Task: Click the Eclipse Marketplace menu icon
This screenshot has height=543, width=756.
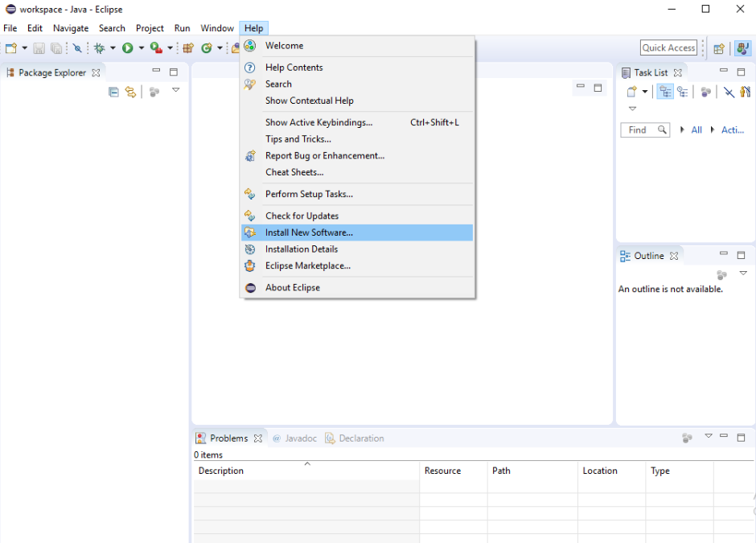Action: point(250,265)
